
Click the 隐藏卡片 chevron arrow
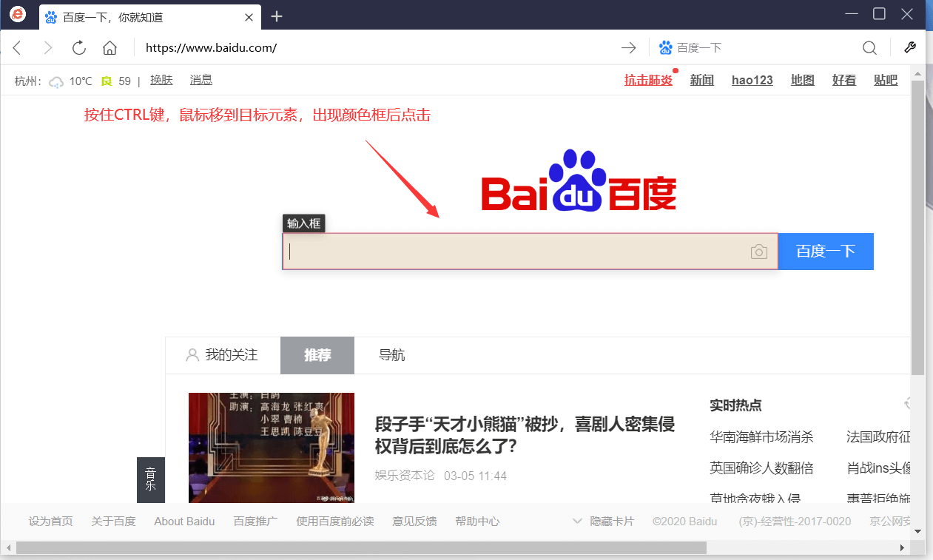point(578,521)
